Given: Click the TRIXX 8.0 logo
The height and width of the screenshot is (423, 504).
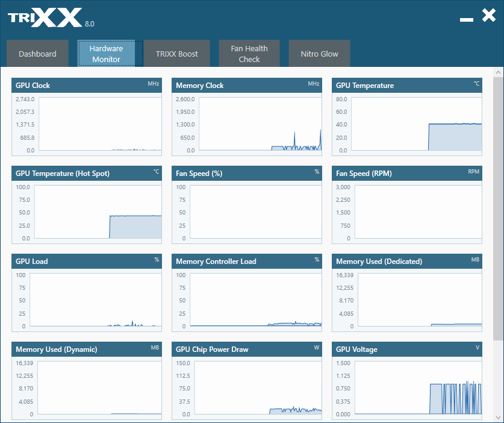Looking at the screenshot, I should click(51, 18).
